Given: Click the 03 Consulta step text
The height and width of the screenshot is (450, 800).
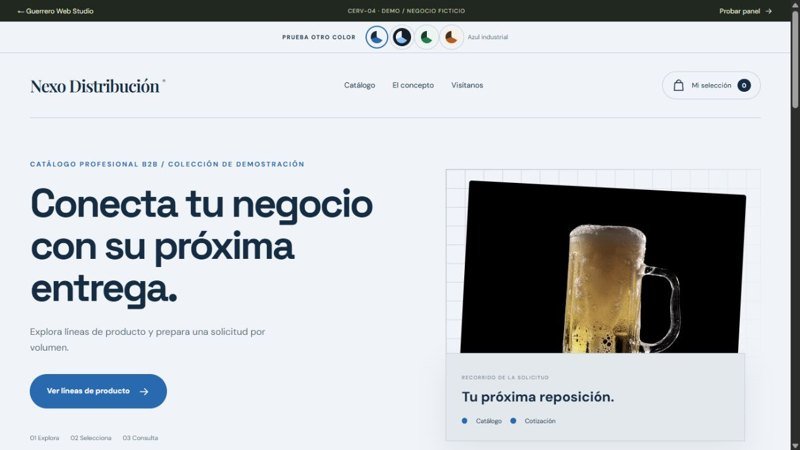Looking at the screenshot, I should pyautogui.click(x=140, y=438).
